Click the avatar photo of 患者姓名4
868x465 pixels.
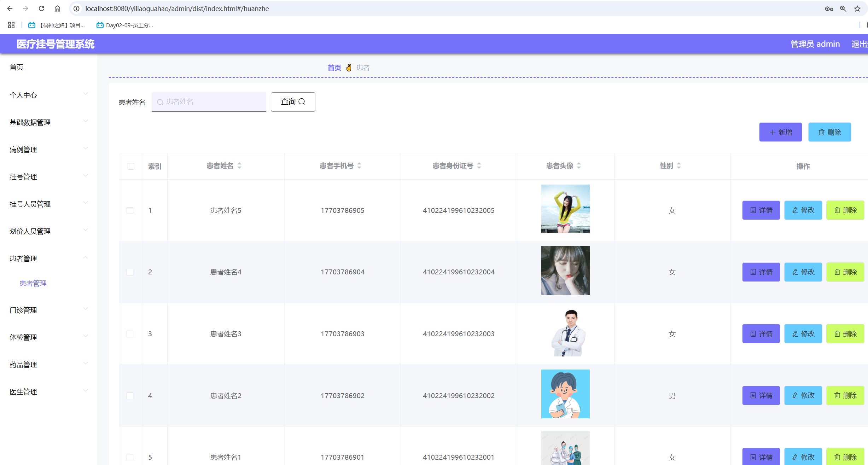(565, 271)
